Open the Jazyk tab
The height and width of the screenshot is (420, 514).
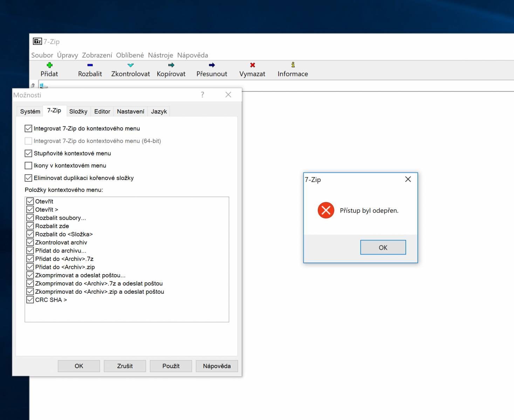pos(159,111)
